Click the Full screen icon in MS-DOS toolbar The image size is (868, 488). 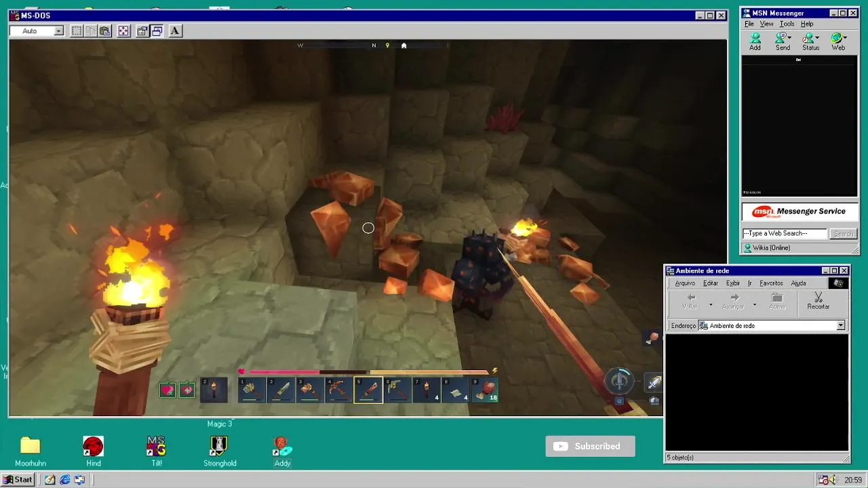pyautogui.click(x=123, y=30)
